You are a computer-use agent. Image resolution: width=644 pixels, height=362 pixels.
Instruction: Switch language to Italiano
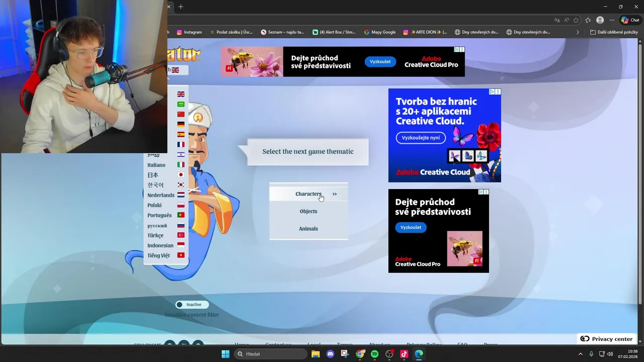coord(166,165)
